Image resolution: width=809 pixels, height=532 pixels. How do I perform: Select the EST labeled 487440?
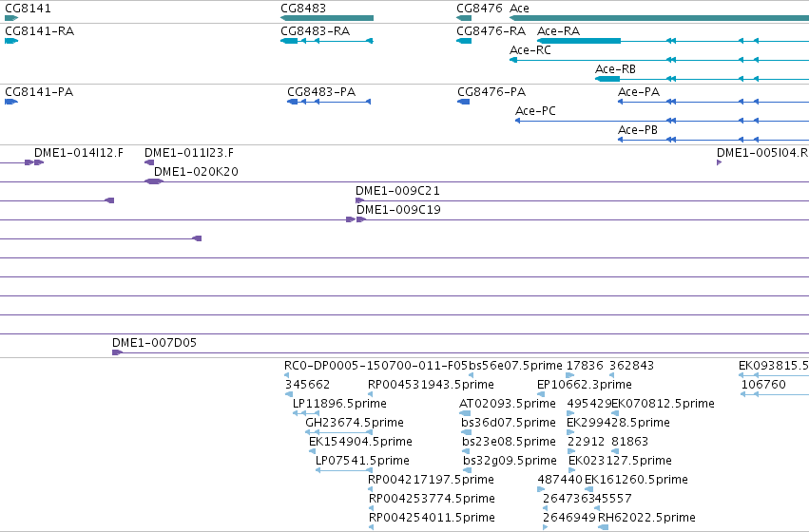[560, 480]
